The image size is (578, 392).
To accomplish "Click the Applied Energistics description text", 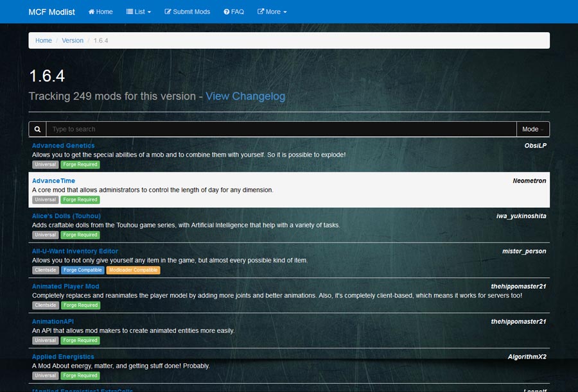I will click(121, 366).
